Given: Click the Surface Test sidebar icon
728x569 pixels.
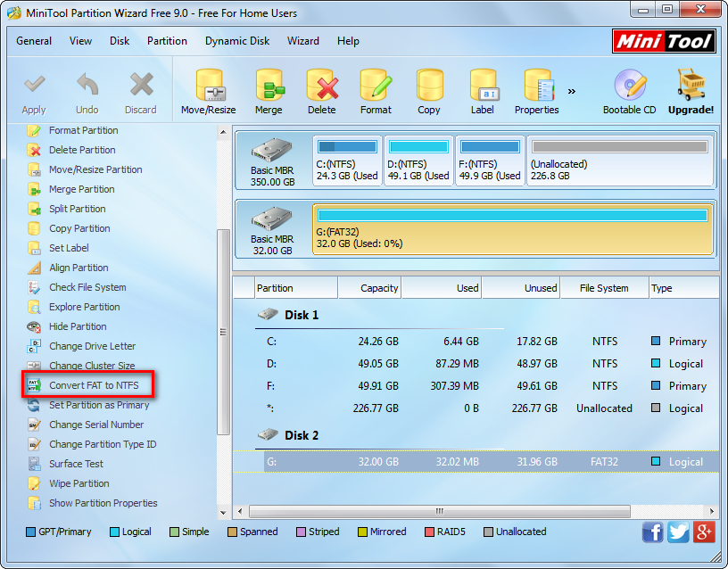Looking at the screenshot, I should click(34, 464).
